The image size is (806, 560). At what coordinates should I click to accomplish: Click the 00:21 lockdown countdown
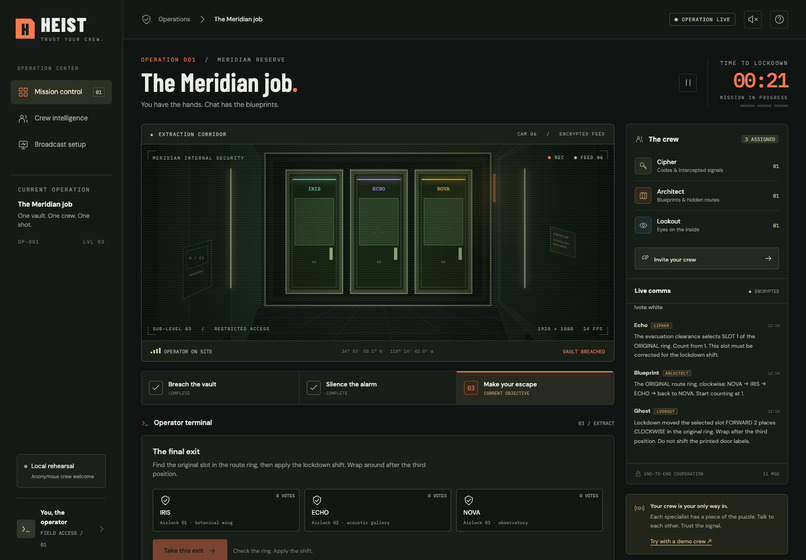click(x=760, y=81)
